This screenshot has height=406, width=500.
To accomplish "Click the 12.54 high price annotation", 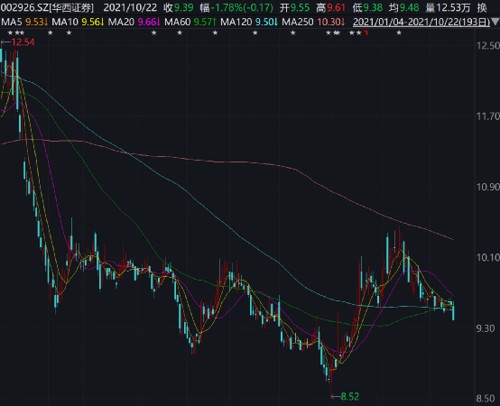I will 18,42.
